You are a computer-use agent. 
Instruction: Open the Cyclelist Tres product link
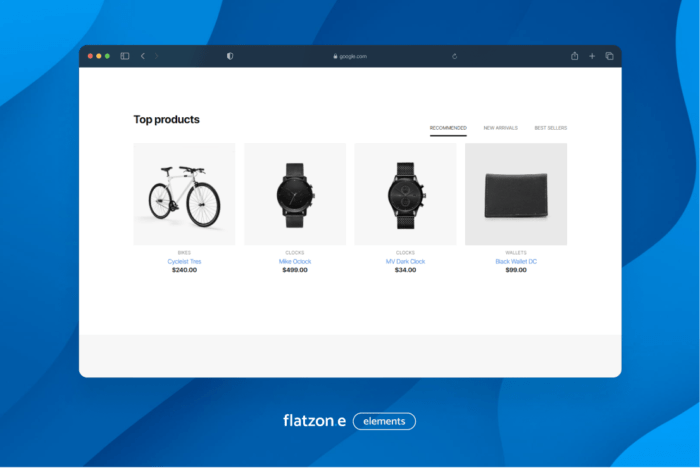[184, 261]
